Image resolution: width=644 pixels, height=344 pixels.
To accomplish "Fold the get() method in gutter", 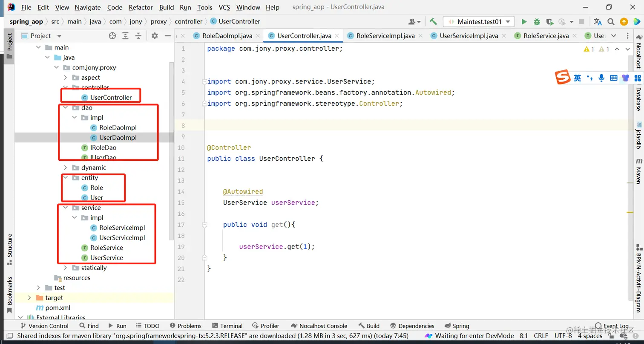I will 204,225.
